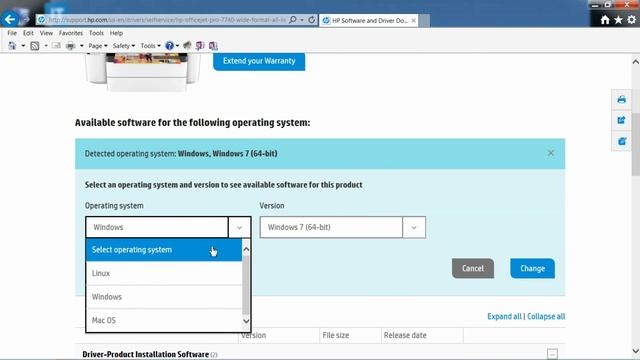Click the page scrollbar down arrow
This screenshot has width=640, height=360.
point(636,351)
